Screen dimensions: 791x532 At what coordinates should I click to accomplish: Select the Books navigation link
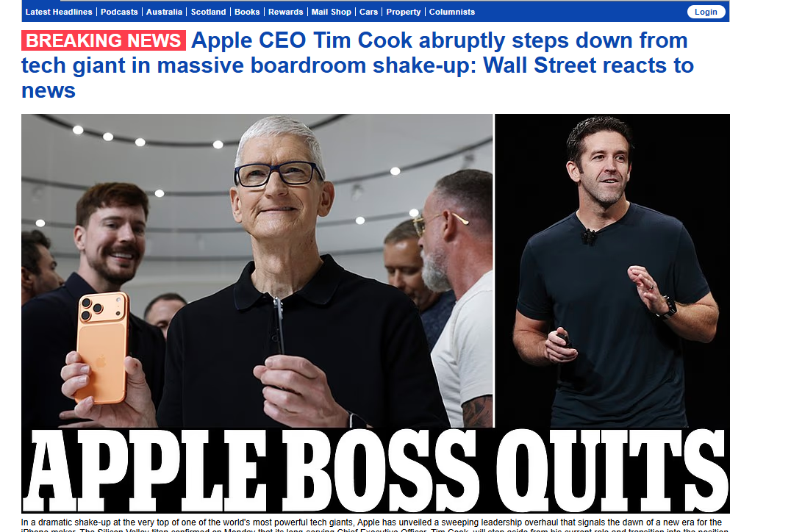(x=247, y=12)
